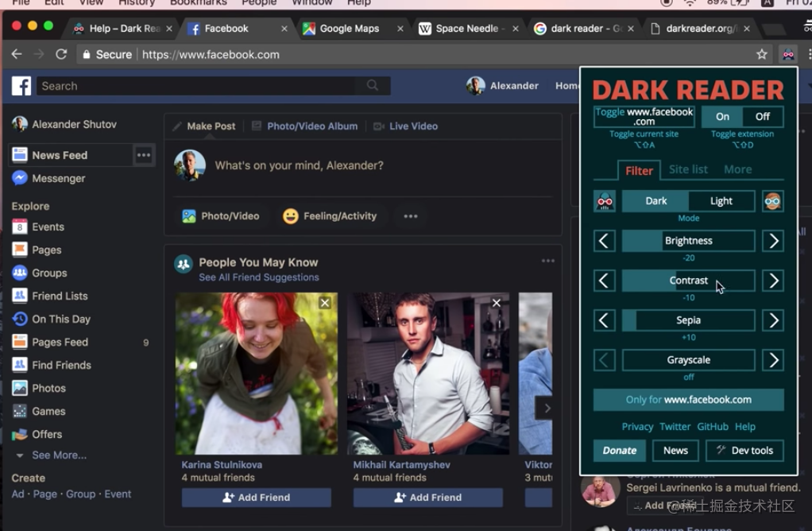Switch to the Space Needle browser tab
This screenshot has height=531, width=812.
[467, 29]
